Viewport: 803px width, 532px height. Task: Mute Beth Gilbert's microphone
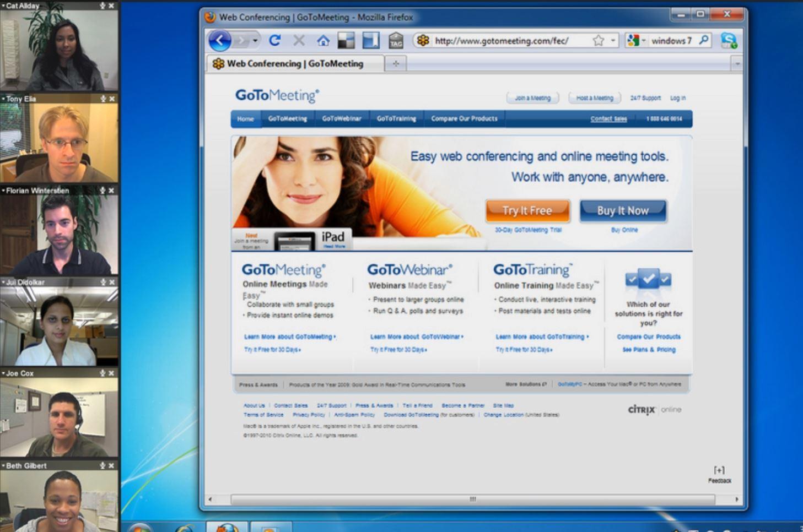click(103, 465)
